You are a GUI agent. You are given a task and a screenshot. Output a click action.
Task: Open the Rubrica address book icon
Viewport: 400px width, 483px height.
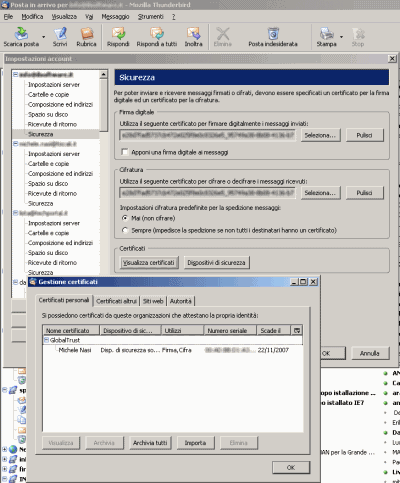86,37
